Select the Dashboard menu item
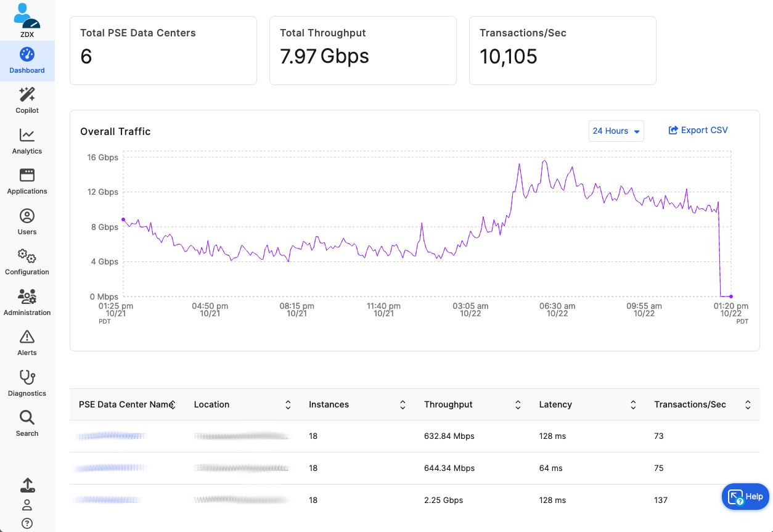This screenshot has width=773, height=532. [x=27, y=60]
